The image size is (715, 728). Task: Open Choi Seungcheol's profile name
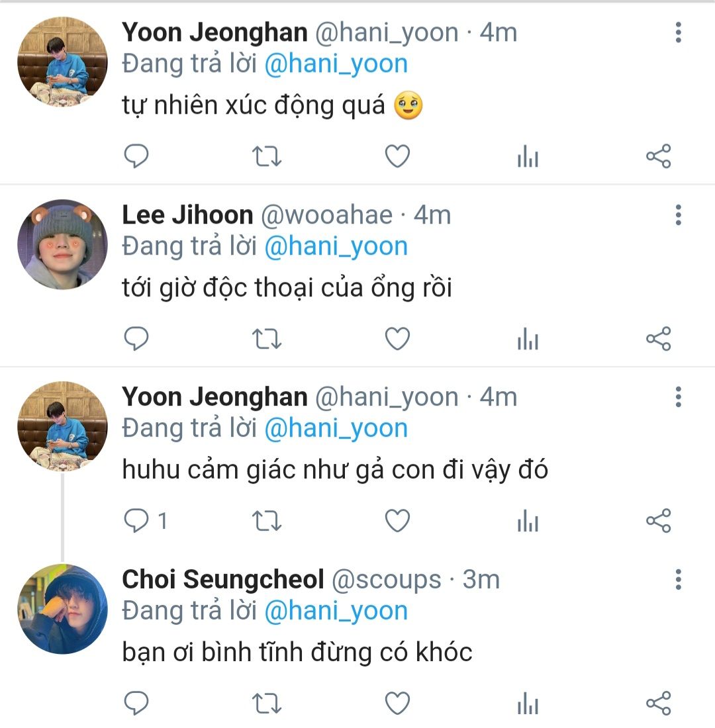click(222, 580)
